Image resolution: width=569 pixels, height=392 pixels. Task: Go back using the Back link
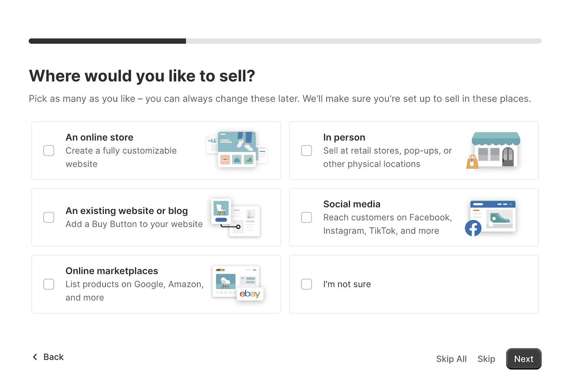click(53, 357)
